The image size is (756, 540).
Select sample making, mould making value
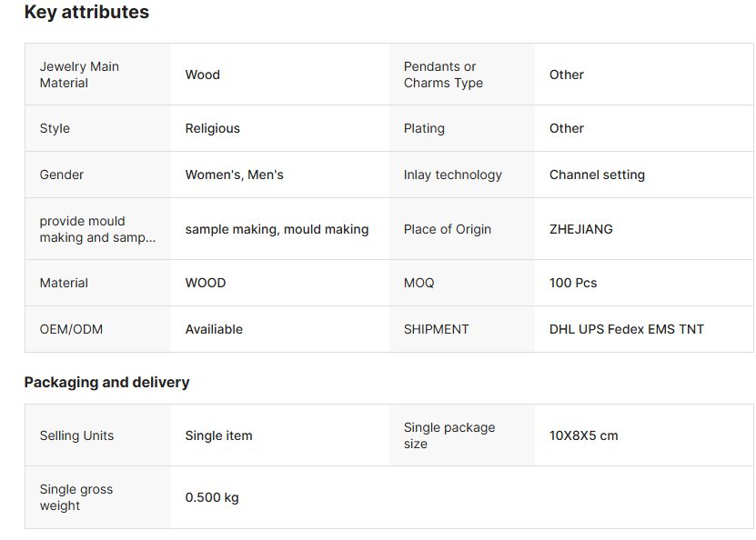277,229
